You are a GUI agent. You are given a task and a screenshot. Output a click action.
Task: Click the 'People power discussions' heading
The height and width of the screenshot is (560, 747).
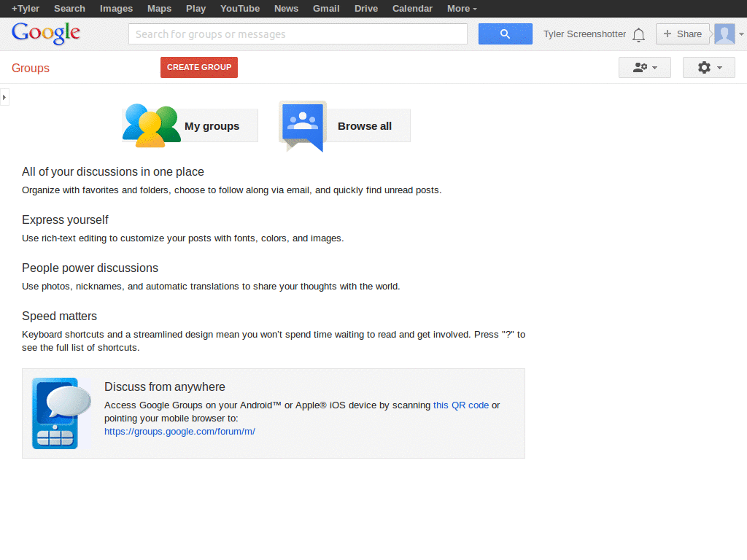(90, 268)
